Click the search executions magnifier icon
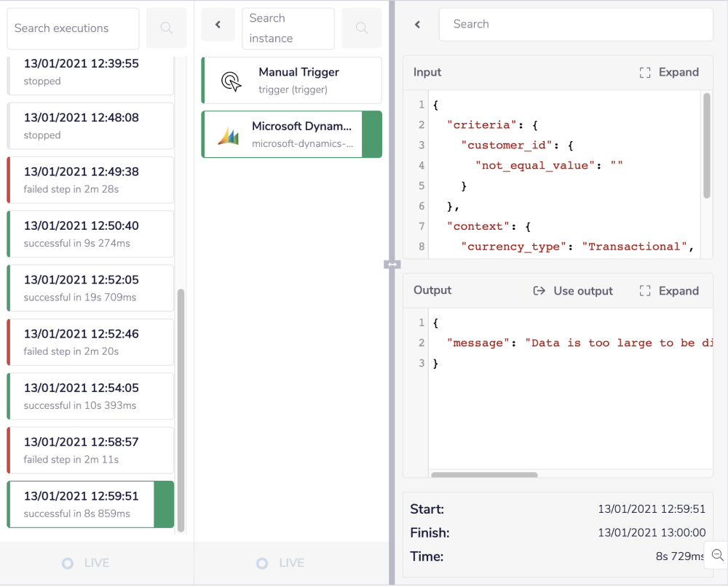The height and width of the screenshot is (587, 728). [x=167, y=28]
